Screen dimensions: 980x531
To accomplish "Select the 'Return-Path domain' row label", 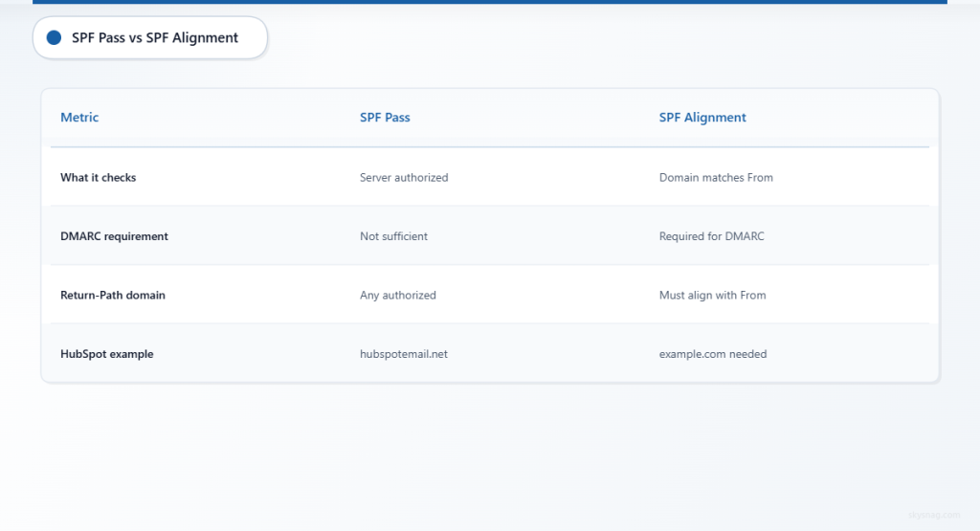I will (x=113, y=295).
